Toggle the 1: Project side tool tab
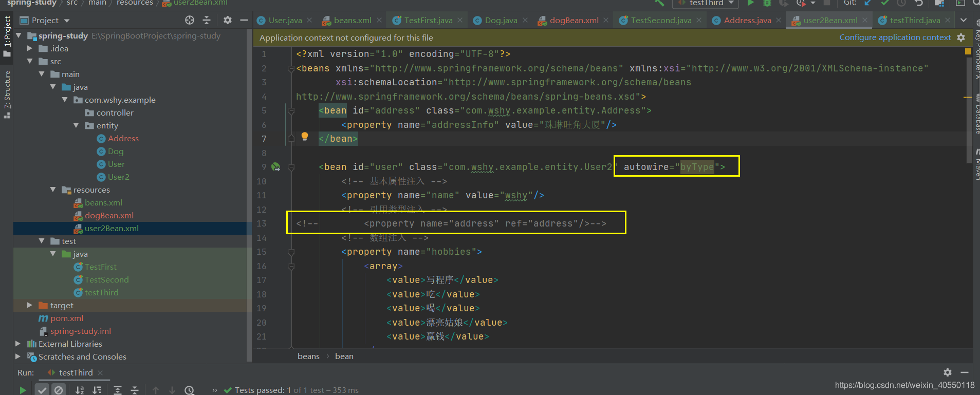 pos(7,36)
